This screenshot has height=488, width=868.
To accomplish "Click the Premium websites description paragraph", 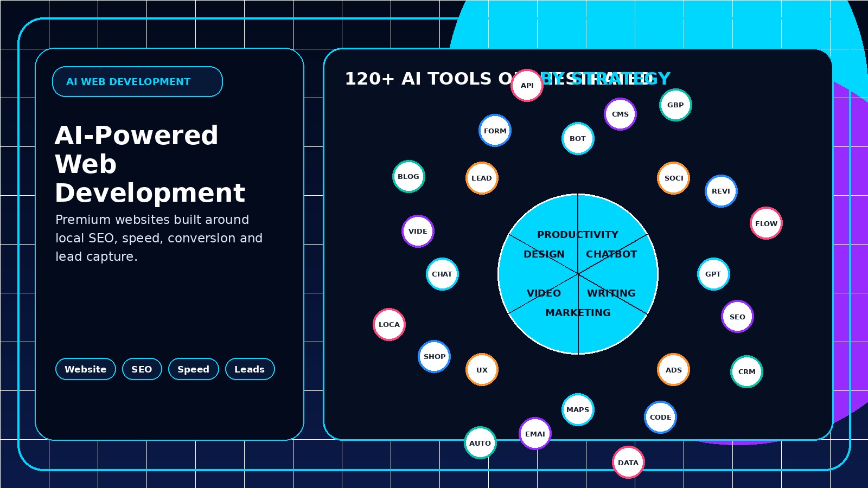I will coord(159,238).
